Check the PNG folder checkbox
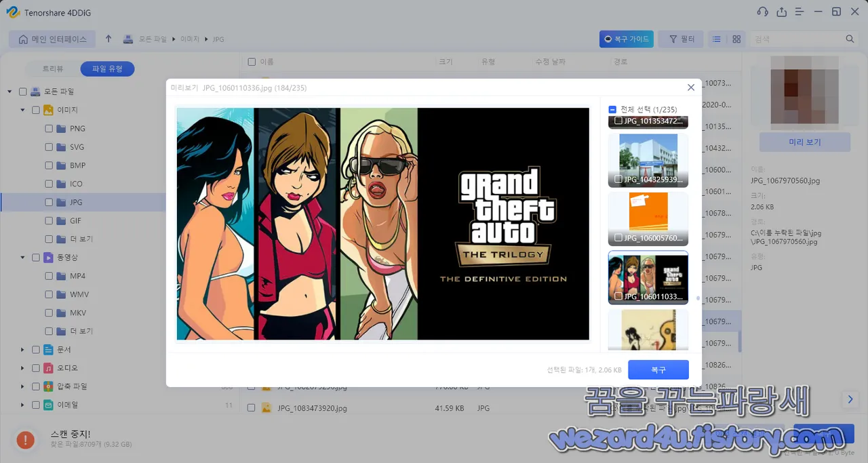Viewport: 868px width, 463px height. [49, 128]
